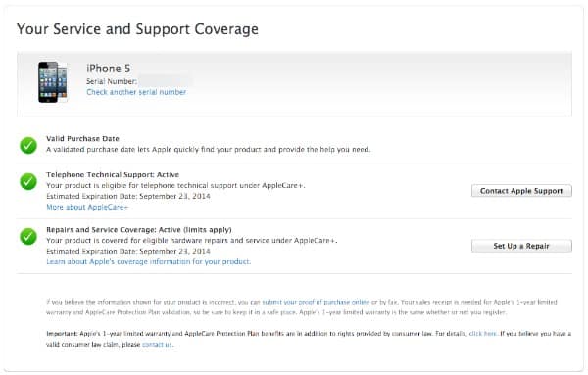
Task: Open 'Learn about Apple's coverage information' link
Action: 149,261
